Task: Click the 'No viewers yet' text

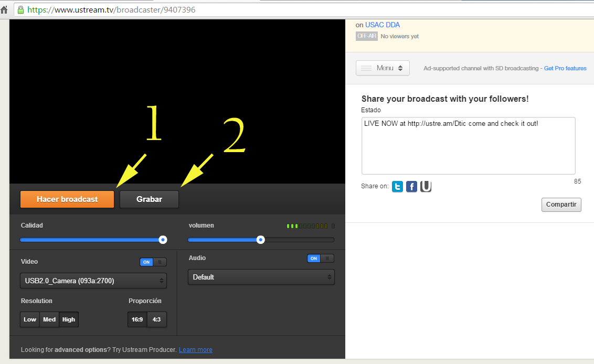Action: [x=400, y=36]
